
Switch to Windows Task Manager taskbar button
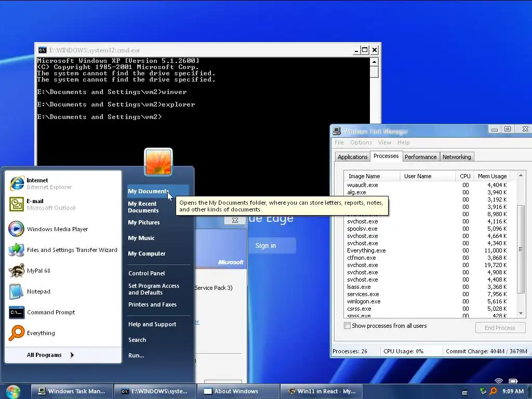click(72, 391)
